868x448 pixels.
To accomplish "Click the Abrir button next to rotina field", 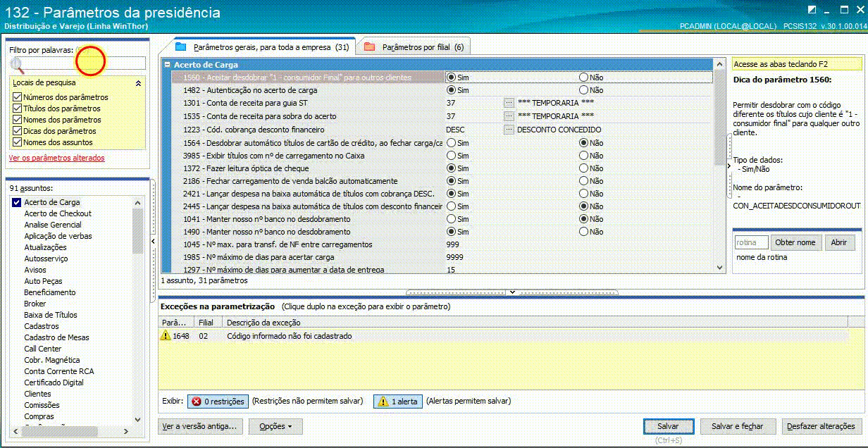I will point(839,242).
